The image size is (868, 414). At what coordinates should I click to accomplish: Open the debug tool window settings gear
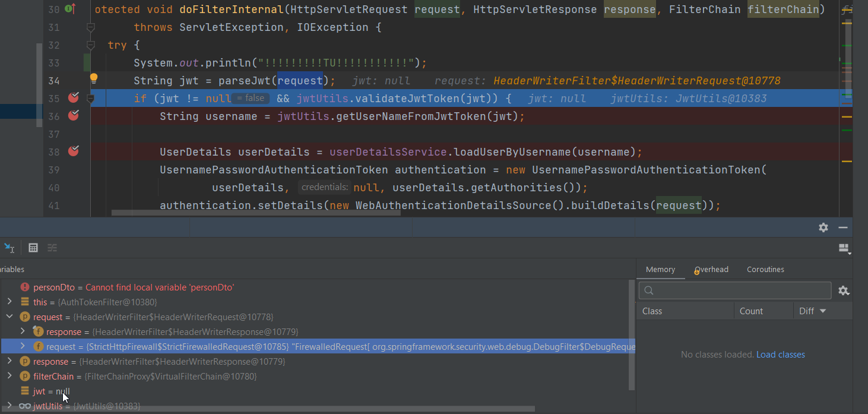[823, 227]
